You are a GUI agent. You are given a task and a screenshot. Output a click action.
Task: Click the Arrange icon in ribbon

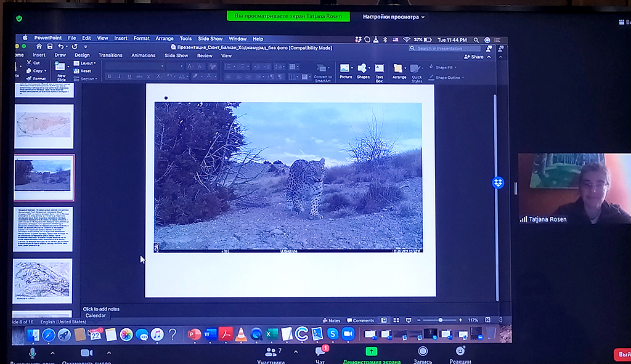(x=399, y=69)
